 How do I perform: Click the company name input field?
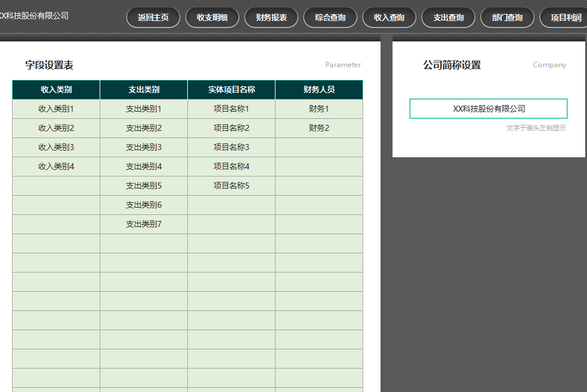tap(488, 108)
